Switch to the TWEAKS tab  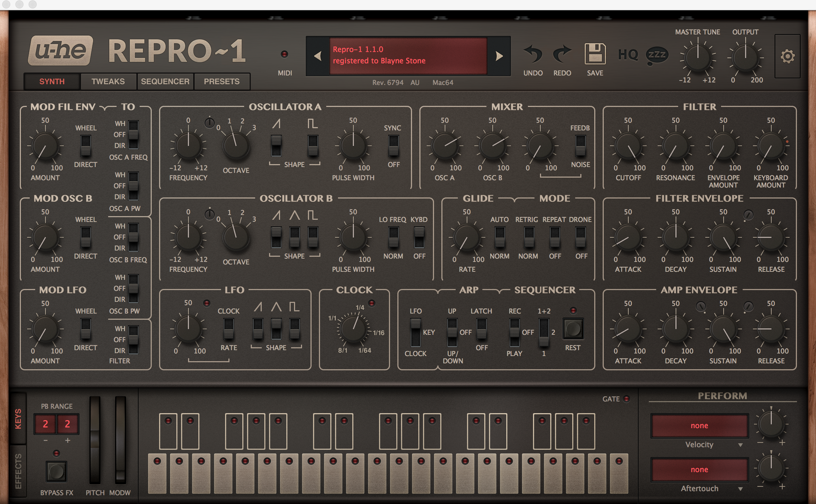click(108, 81)
